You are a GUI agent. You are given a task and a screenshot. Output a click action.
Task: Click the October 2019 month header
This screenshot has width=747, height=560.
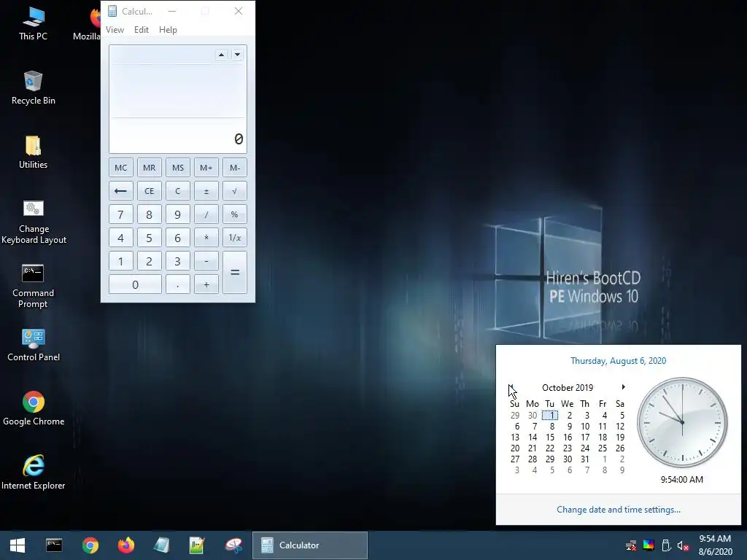click(568, 388)
